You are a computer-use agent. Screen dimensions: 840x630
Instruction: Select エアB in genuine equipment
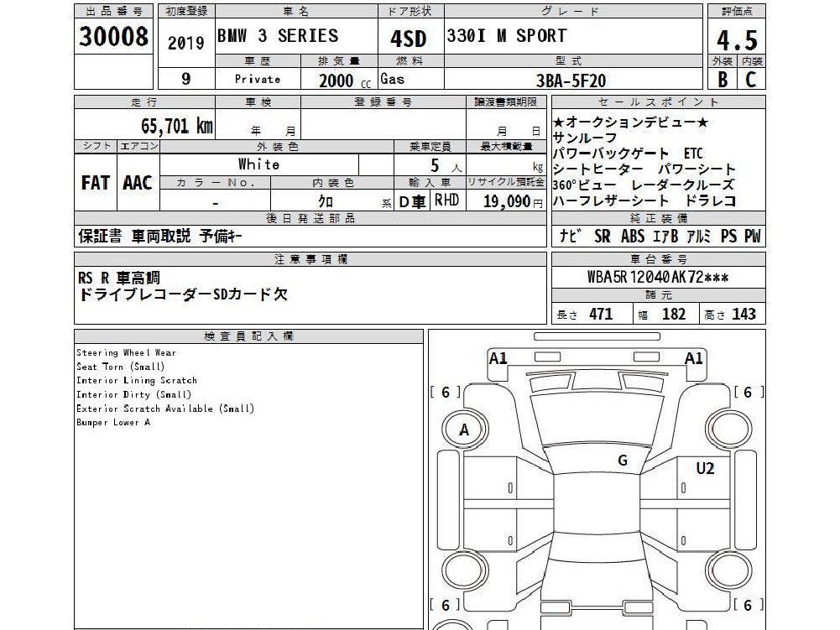665,237
